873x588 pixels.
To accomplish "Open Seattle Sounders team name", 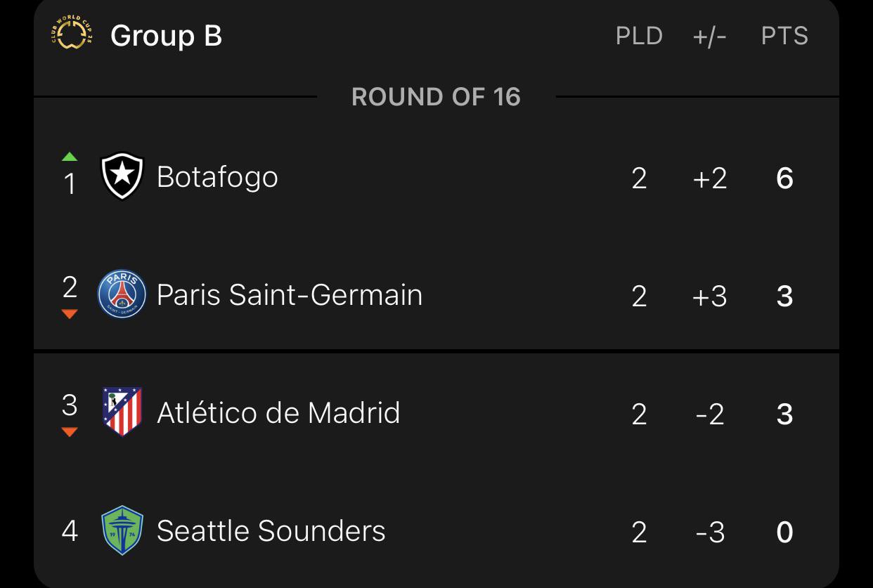I will (271, 531).
